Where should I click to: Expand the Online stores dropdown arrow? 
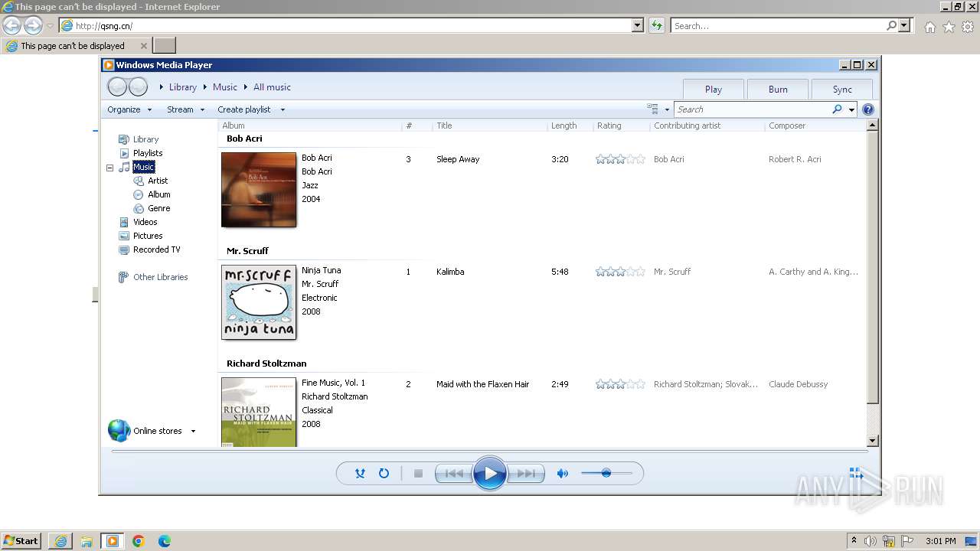click(x=193, y=431)
